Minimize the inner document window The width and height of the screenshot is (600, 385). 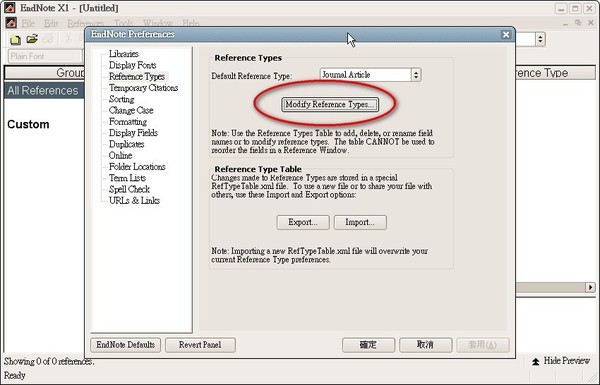tap(565, 24)
